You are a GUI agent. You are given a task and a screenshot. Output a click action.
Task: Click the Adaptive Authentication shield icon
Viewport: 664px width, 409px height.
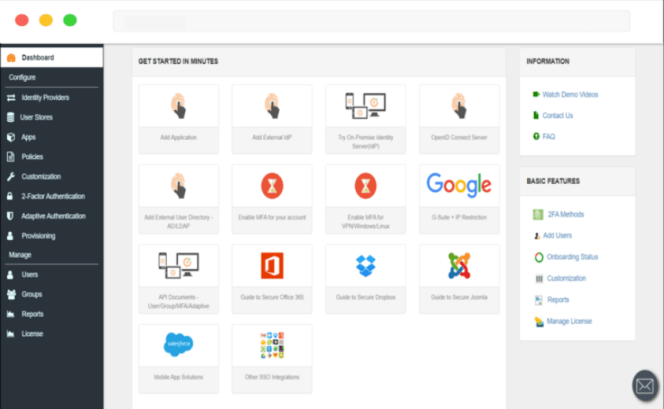(10, 216)
